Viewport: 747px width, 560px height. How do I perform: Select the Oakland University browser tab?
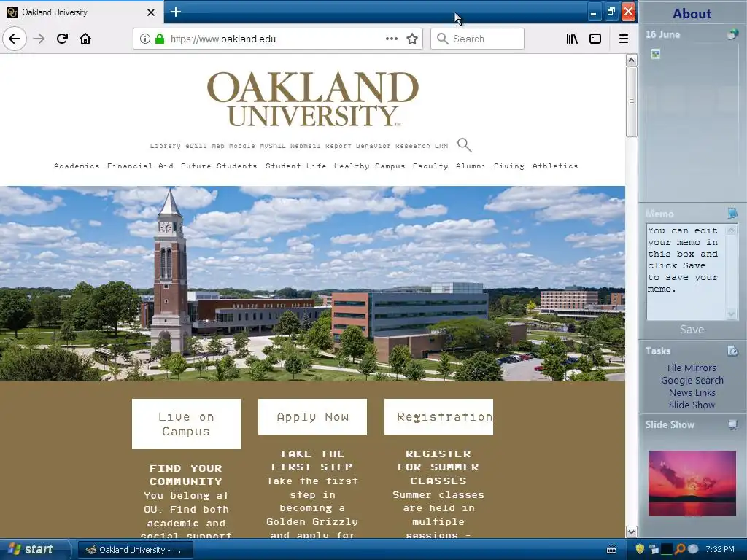coord(82,12)
